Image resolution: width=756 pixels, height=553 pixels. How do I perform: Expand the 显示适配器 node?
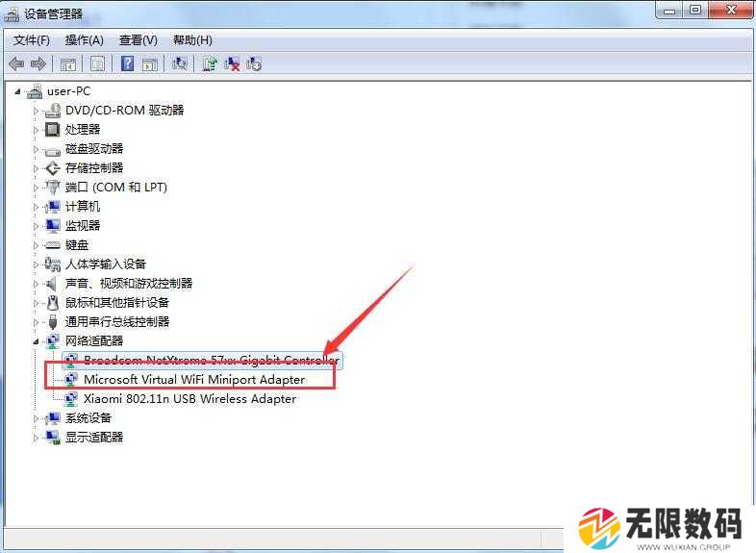point(36,438)
